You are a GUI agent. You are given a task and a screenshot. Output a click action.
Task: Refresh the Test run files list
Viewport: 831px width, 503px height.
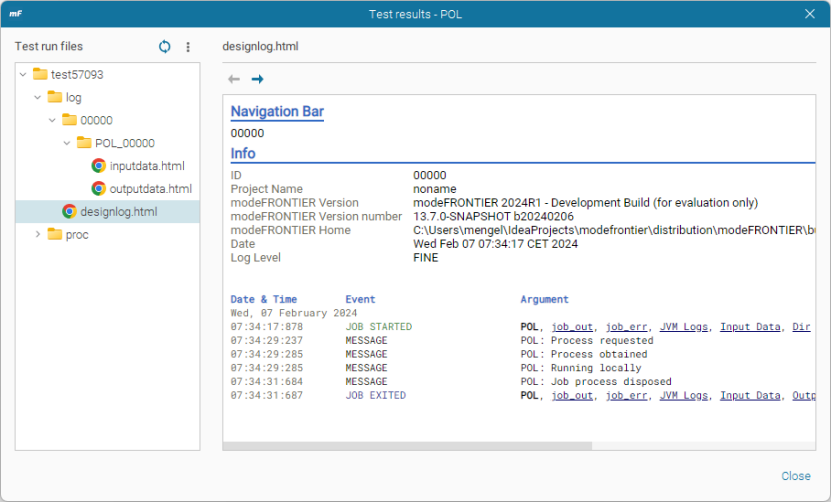click(x=165, y=47)
